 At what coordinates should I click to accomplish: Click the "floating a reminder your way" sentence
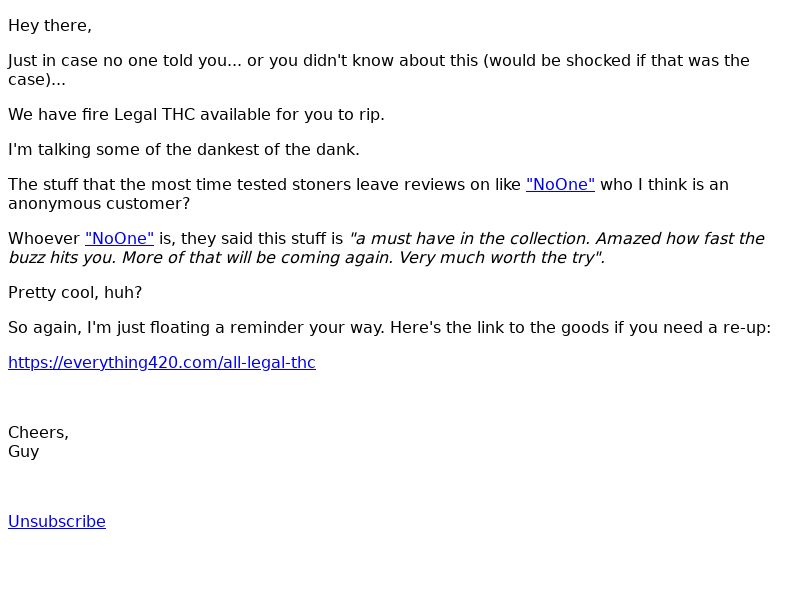(196, 328)
